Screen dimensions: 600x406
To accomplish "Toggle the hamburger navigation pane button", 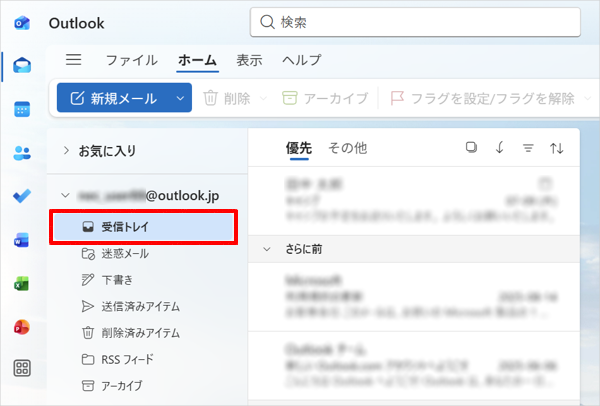I will pos(73,60).
